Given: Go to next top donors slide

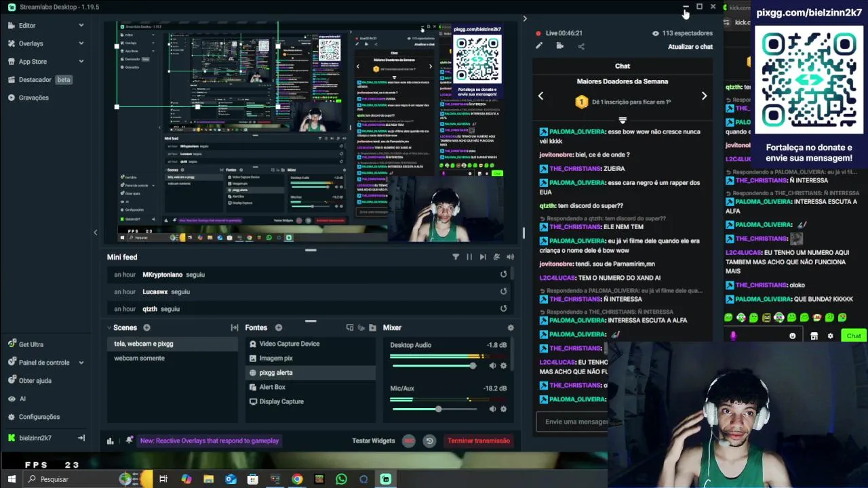Looking at the screenshot, I should pyautogui.click(x=704, y=96).
